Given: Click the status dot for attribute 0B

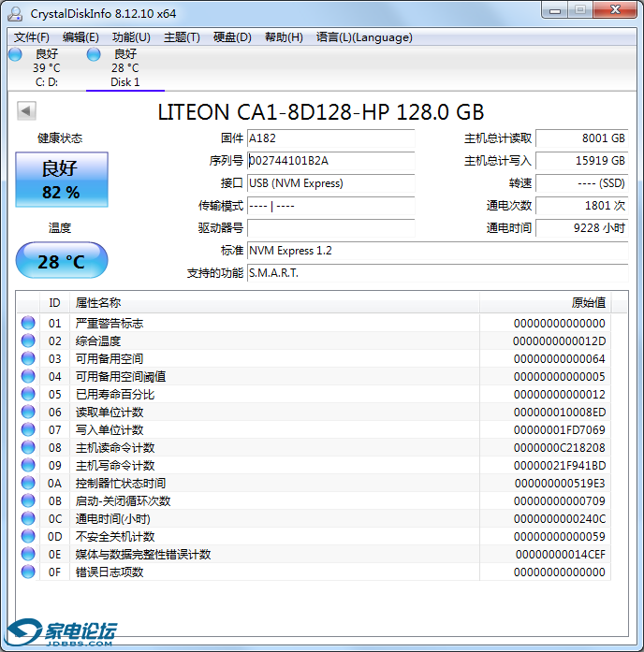Looking at the screenshot, I should click(x=28, y=500).
